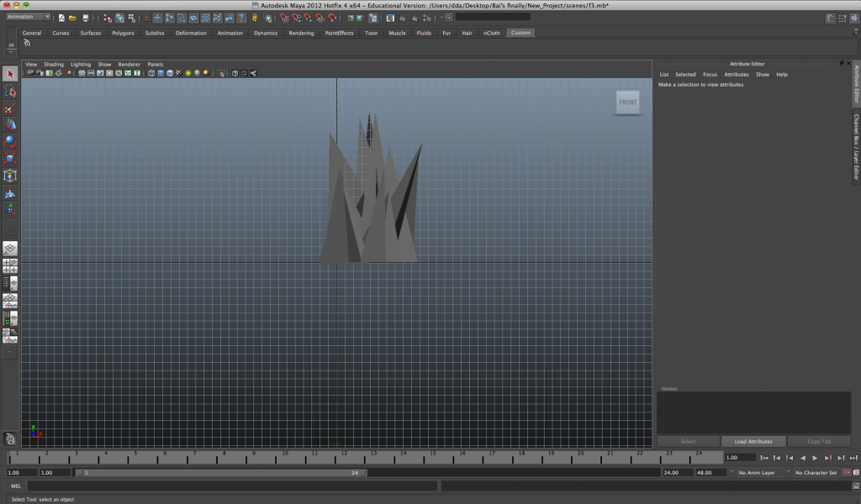Click the MEL command line input
Image resolution: width=861 pixels, height=504 pixels.
click(x=232, y=486)
